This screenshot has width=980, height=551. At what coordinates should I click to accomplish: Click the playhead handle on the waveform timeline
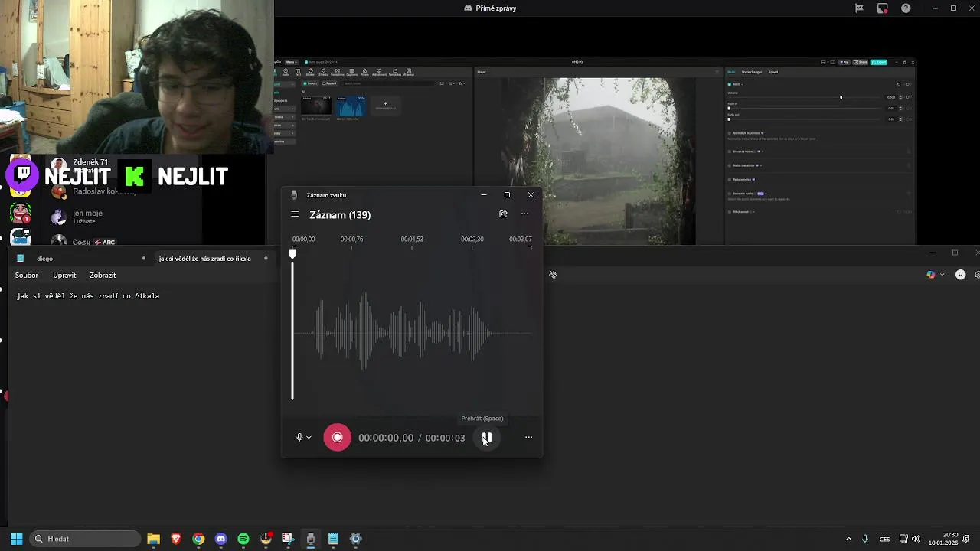click(x=292, y=253)
